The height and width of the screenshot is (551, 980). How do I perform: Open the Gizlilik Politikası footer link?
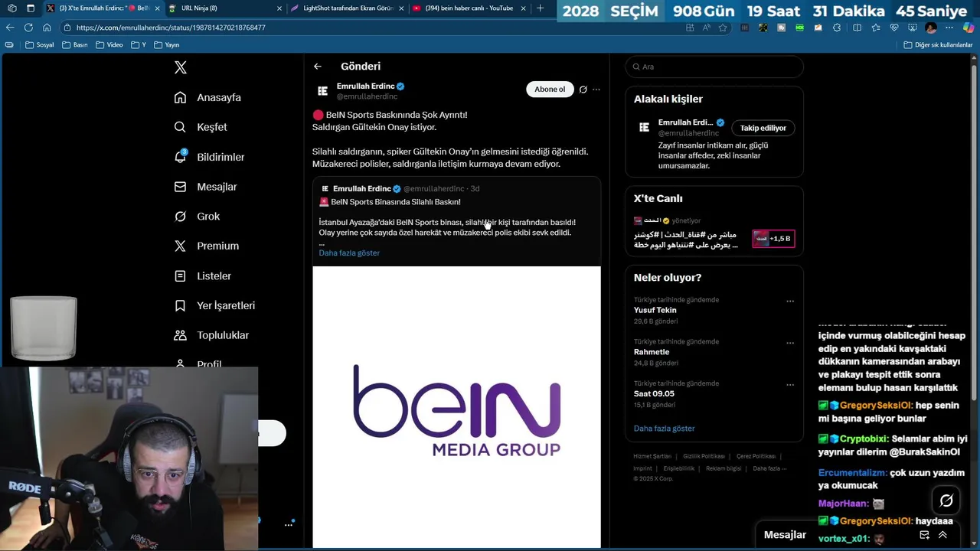704,456
